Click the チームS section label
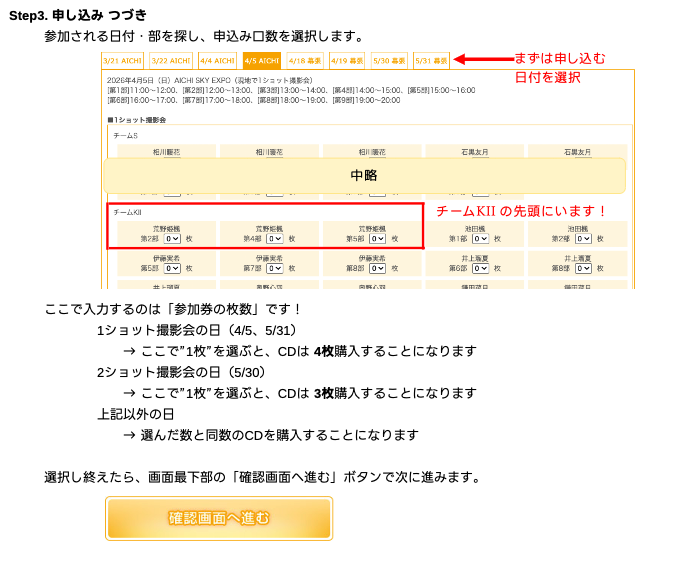679x564 pixels. (x=125, y=136)
